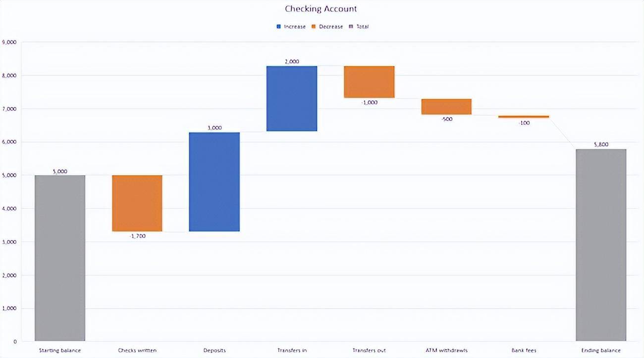Screen dimensions: 644x358
Task: Click the Decrease legend text
Action: pyautogui.click(x=331, y=27)
